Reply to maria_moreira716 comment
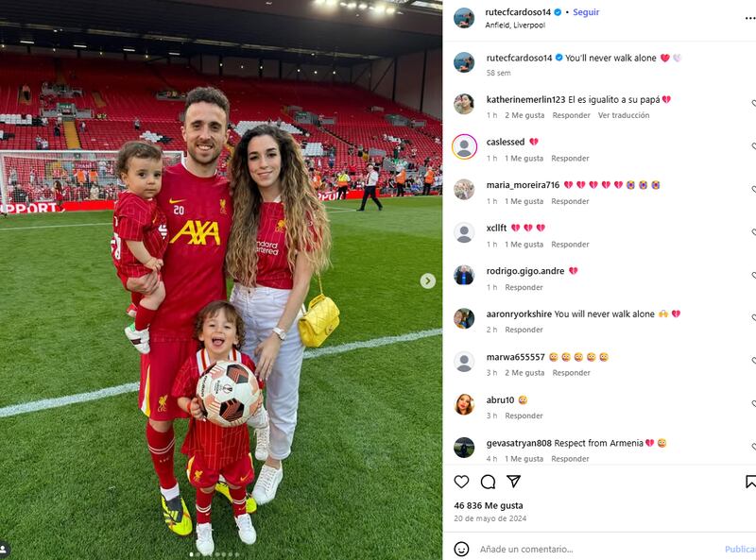The width and height of the screenshot is (756, 560). pyautogui.click(x=570, y=201)
